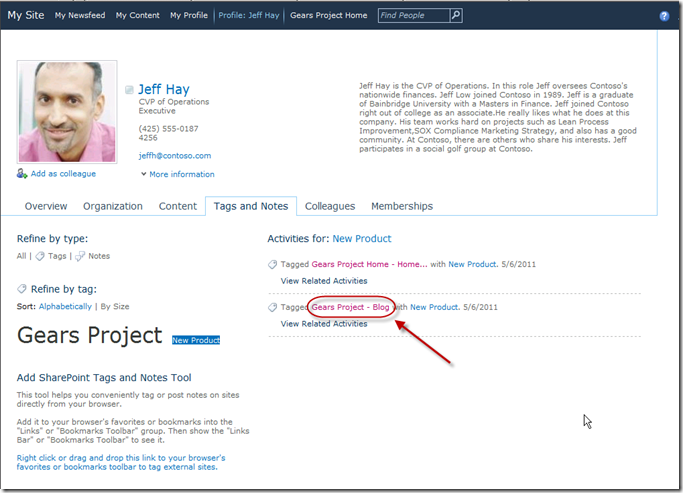Expand the More information chevron
683x493 pixels.
pyautogui.click(x=143, y=174)
